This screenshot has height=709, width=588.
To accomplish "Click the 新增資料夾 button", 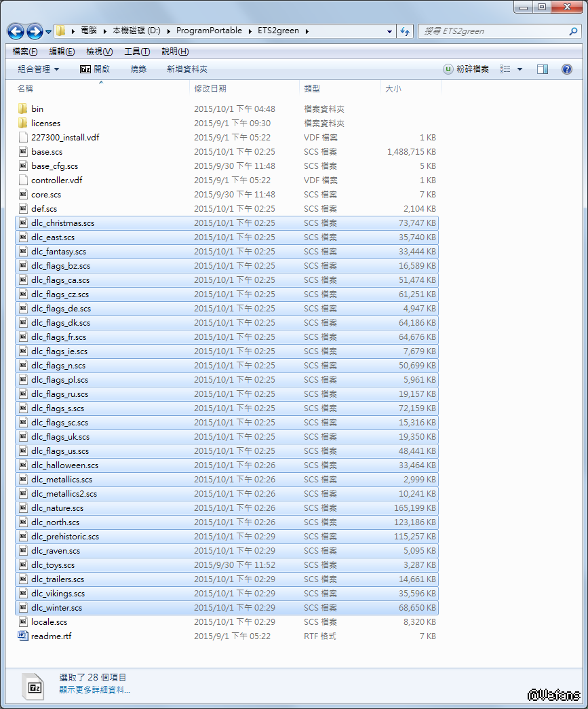I will [187, 69].
